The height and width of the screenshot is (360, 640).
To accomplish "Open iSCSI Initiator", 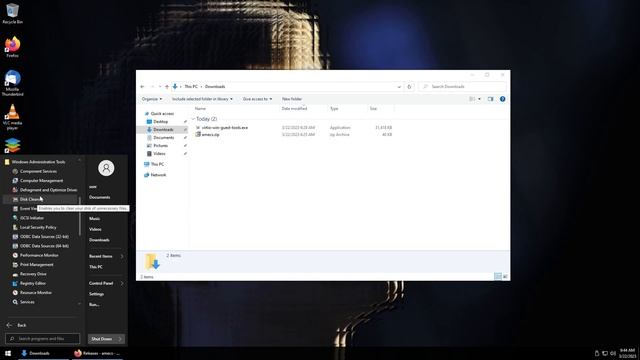I will coord(31,218).
